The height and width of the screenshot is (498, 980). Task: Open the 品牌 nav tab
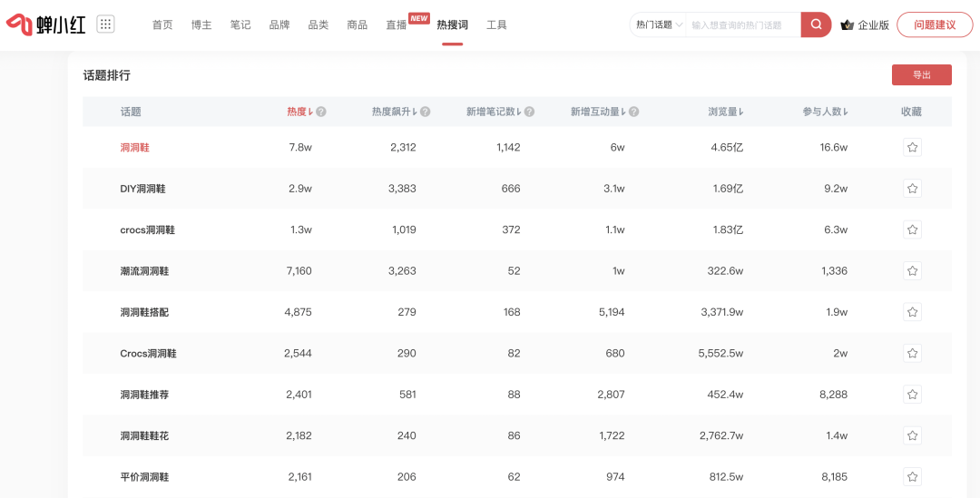click(279, 25)
